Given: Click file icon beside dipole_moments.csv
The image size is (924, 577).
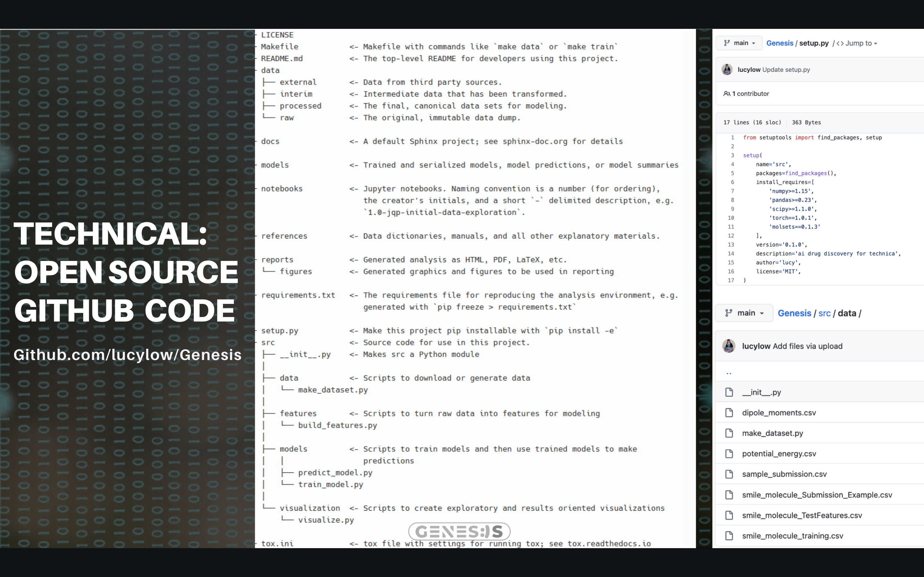Looking at the screenshot, I should tap(729, 413).
